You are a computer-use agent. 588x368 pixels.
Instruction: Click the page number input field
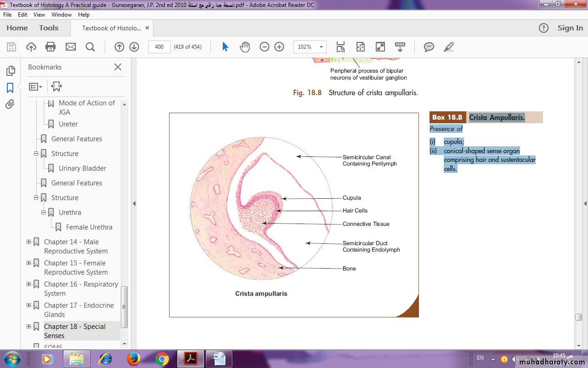159,46
